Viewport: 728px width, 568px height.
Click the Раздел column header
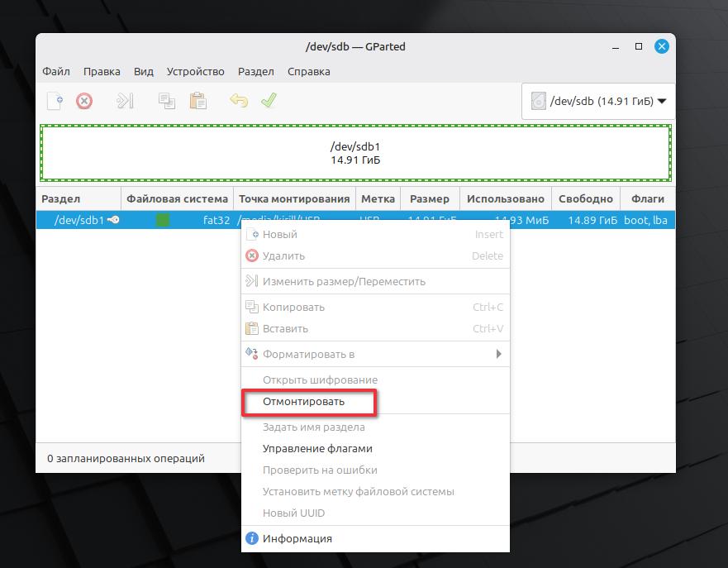pos(79,198)
